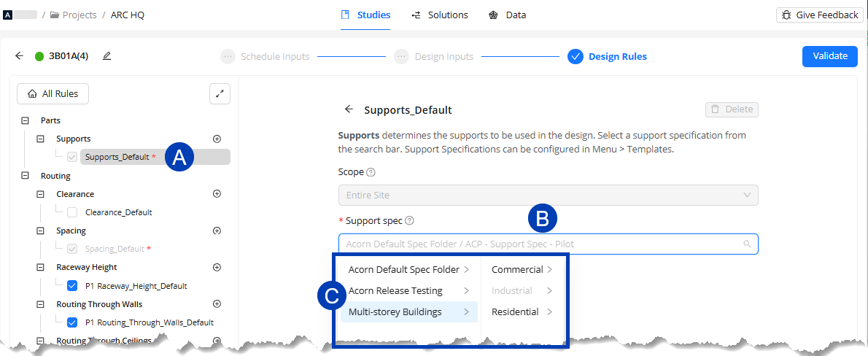Switch to the Solutions tab
The height and width of the screenshot is (356, 868).
[x=440, y=15]
